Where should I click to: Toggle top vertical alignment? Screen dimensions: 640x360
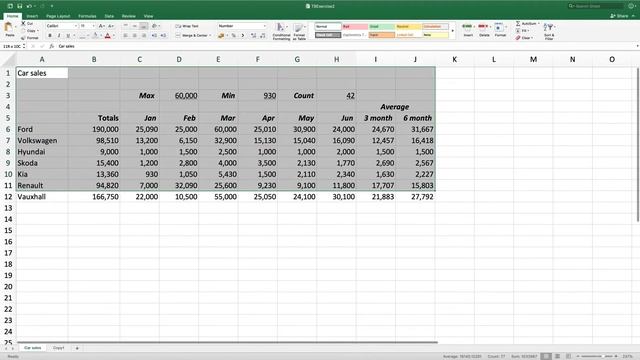pyautogui.click(x=125, y=26)
